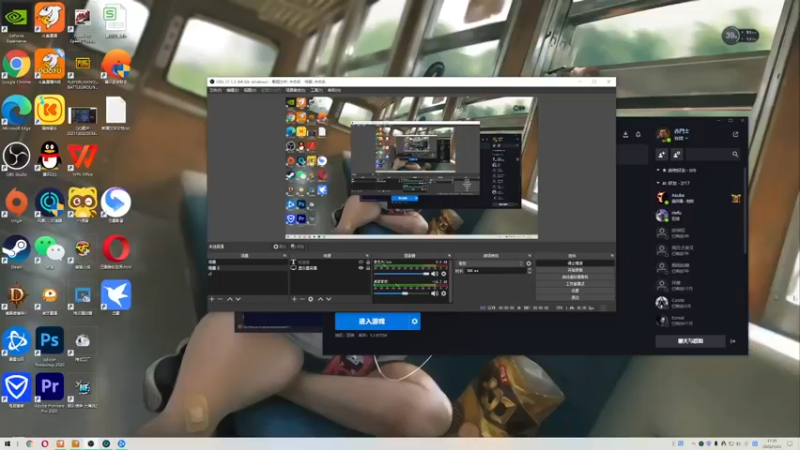Open scene transition properties gear
This screenshot has height=450, width=800.
coord(529,264)
